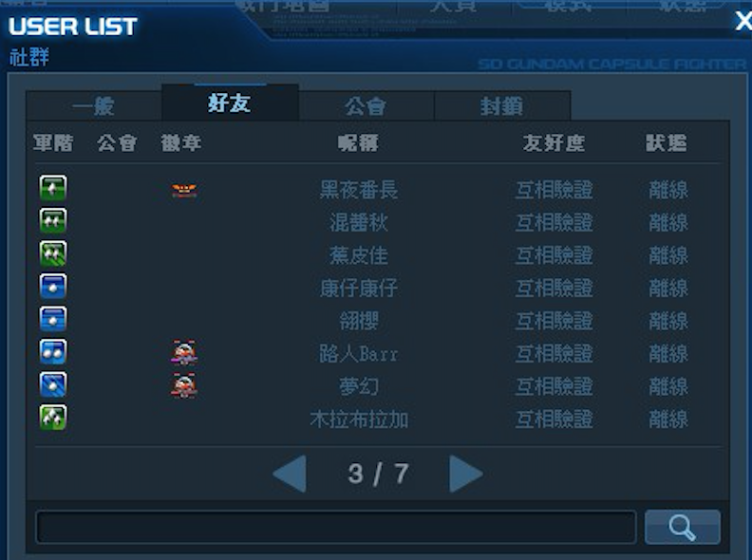Close the User List window
The width and height of the screenshot is (752, 560).
(743, 21)
